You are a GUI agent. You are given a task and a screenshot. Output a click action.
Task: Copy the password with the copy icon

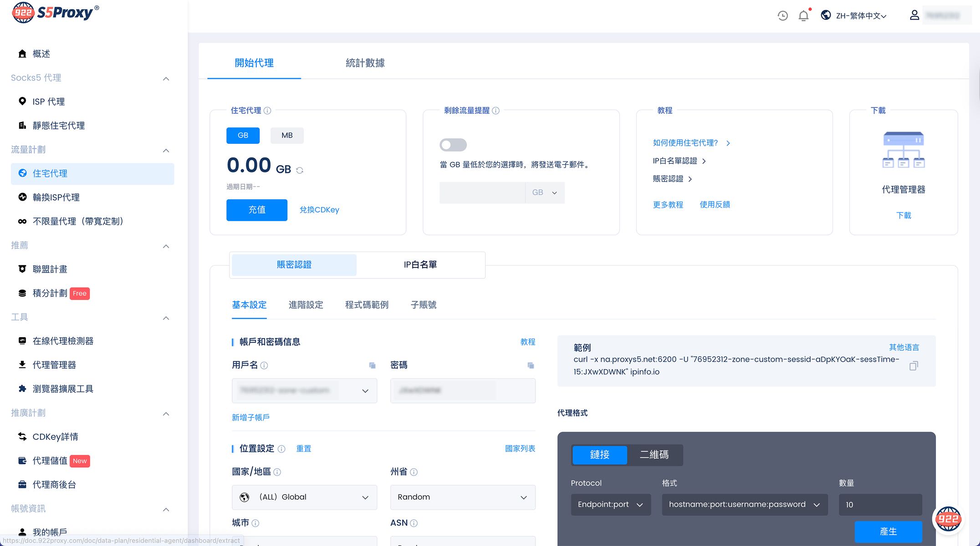(531, 365)
